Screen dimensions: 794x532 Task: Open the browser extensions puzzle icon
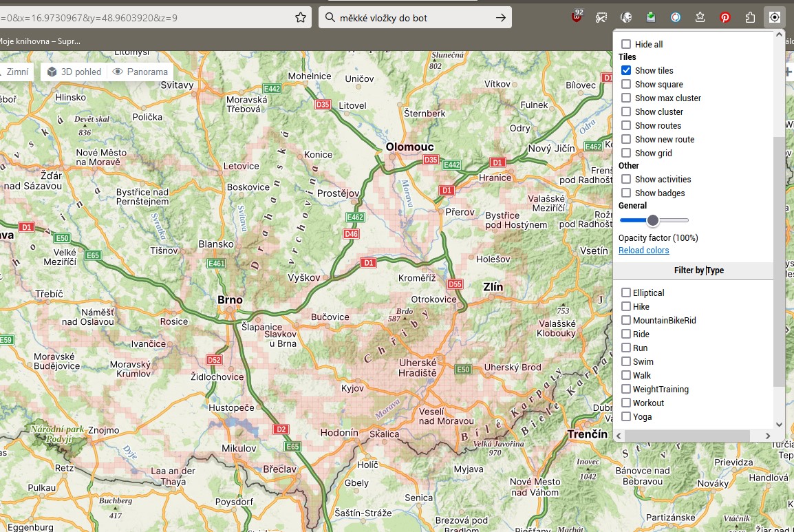[x=750, y=17]
